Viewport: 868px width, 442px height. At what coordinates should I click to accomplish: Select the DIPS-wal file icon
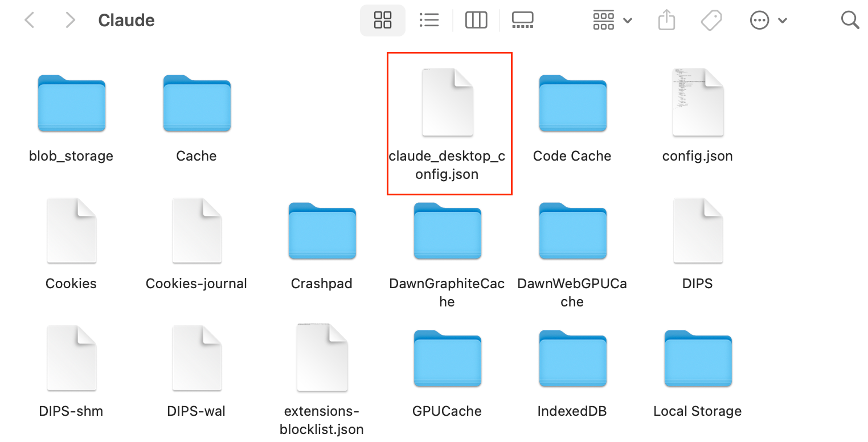[196, 358]
